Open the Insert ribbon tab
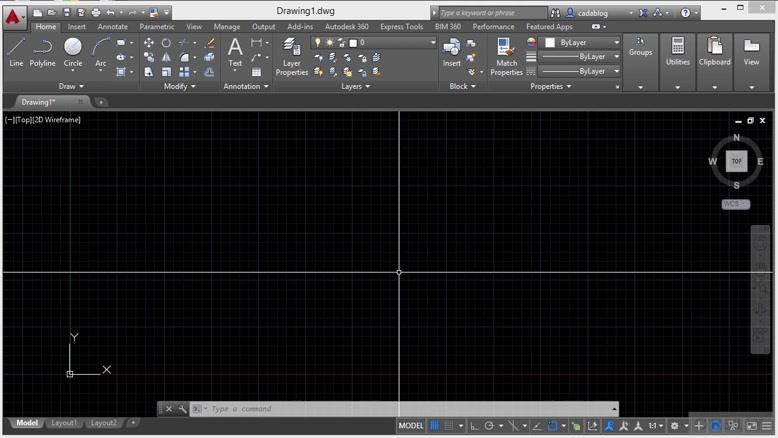Screen dimensions: 778x438 (77, 27)
